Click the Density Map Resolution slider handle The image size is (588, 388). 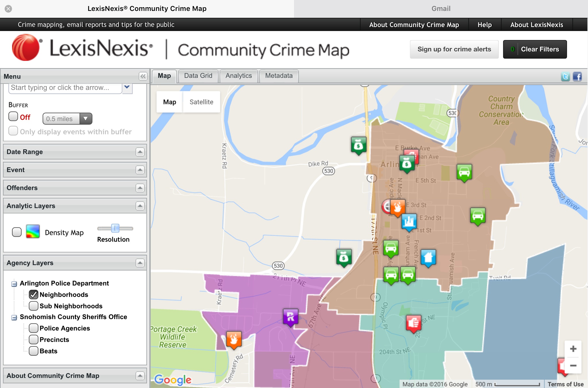click(x=115, y=228)
